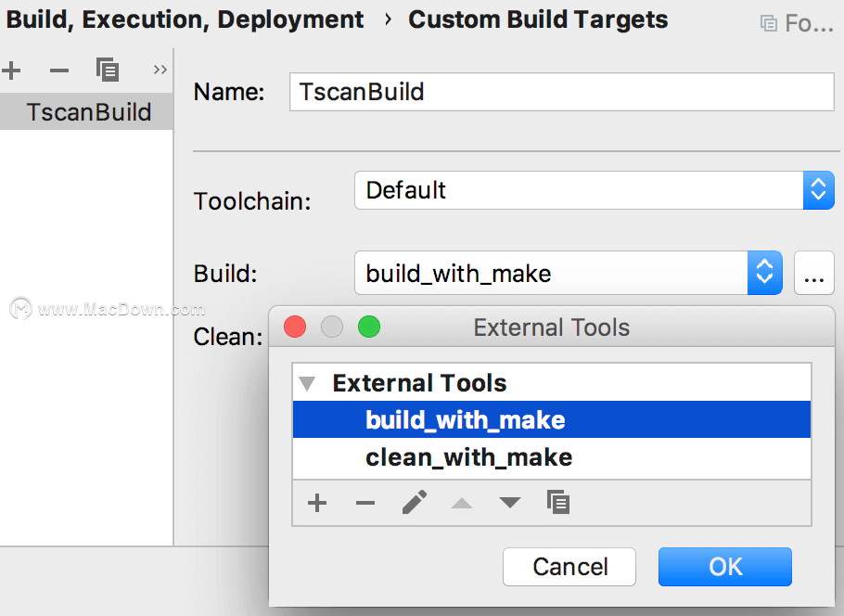This screenshot has height=616, width=844.
Task: Remove the selected build target
Action: (59, 70)
